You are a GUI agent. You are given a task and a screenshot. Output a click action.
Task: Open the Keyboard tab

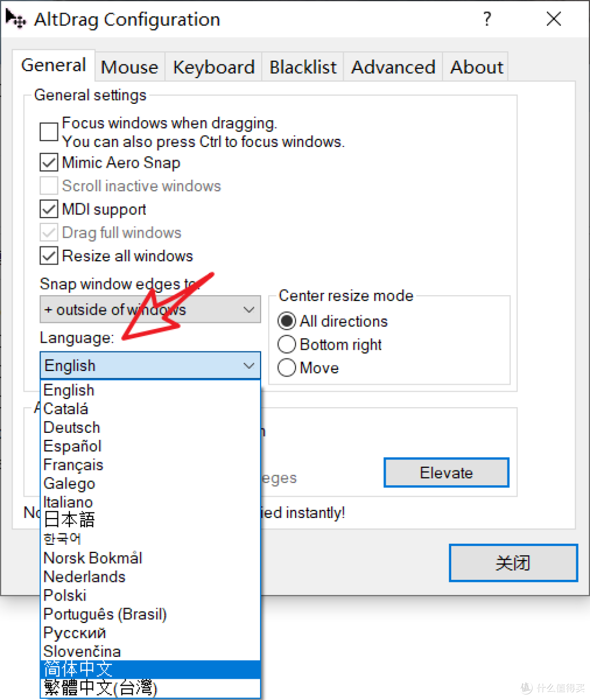coord(214,67)
